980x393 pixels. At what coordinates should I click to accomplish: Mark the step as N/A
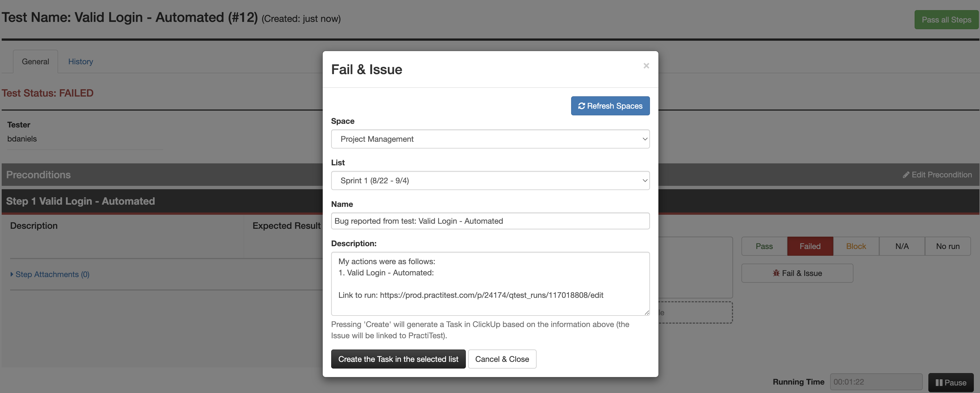pyautogui.click(x=902, y=246)
